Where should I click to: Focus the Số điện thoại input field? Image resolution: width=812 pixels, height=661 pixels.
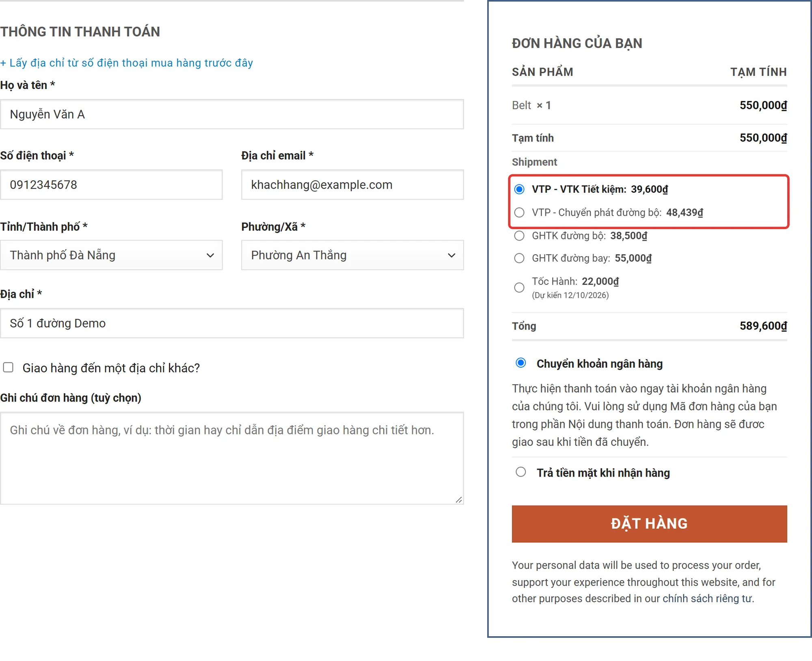click(x=111, y=185)
